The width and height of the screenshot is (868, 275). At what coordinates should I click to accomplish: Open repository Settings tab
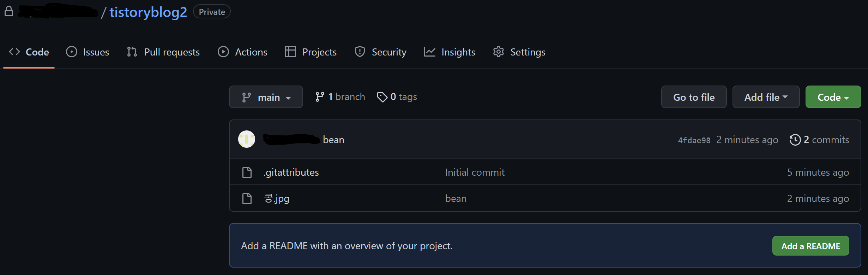pyautogui.click(x=519, y=52)
